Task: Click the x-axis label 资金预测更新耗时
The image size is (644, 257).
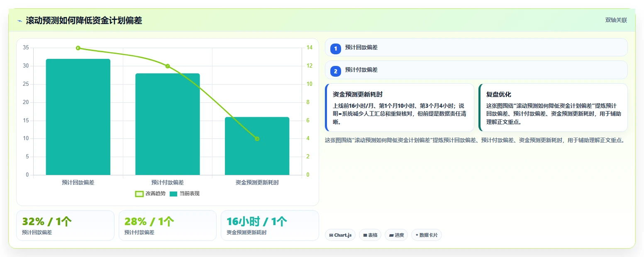Action: [257, 182]
